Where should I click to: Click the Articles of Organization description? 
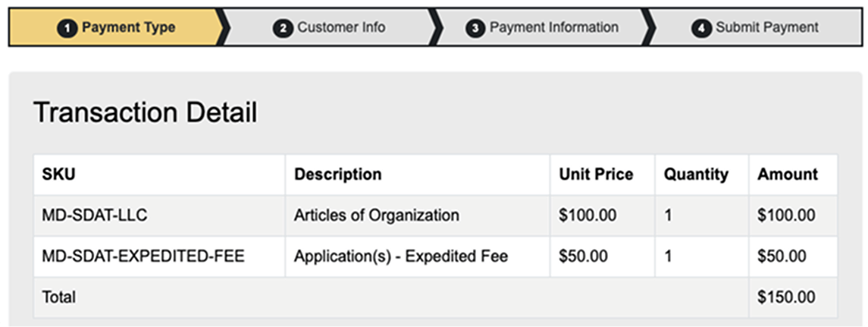[x=377, y=215]
